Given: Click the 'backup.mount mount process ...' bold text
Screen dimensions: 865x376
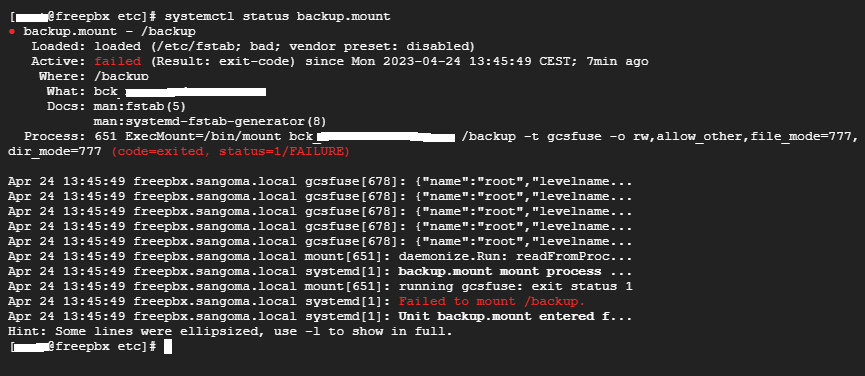Looking at the screenshot, I should click(x=515, y=271).
